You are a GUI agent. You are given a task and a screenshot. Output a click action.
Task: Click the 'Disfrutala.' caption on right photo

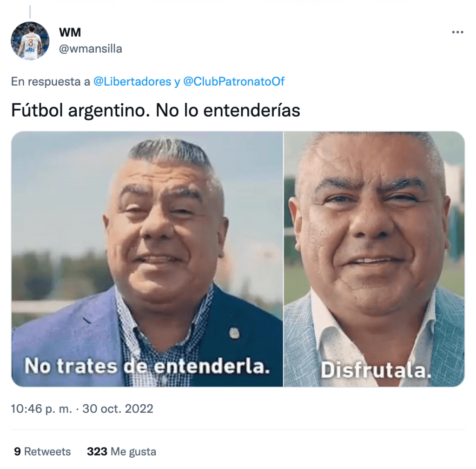[x=376, y=370]
